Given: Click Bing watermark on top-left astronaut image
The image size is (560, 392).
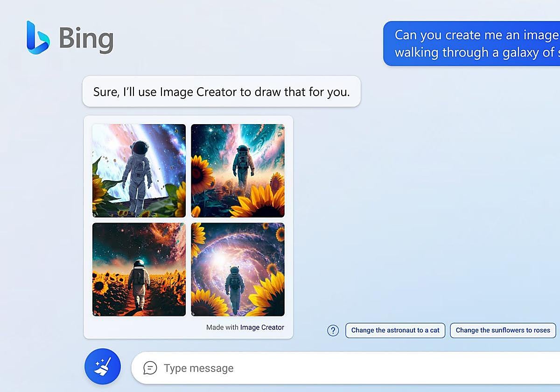Looking at the screenshot, I should click(95, 215).
